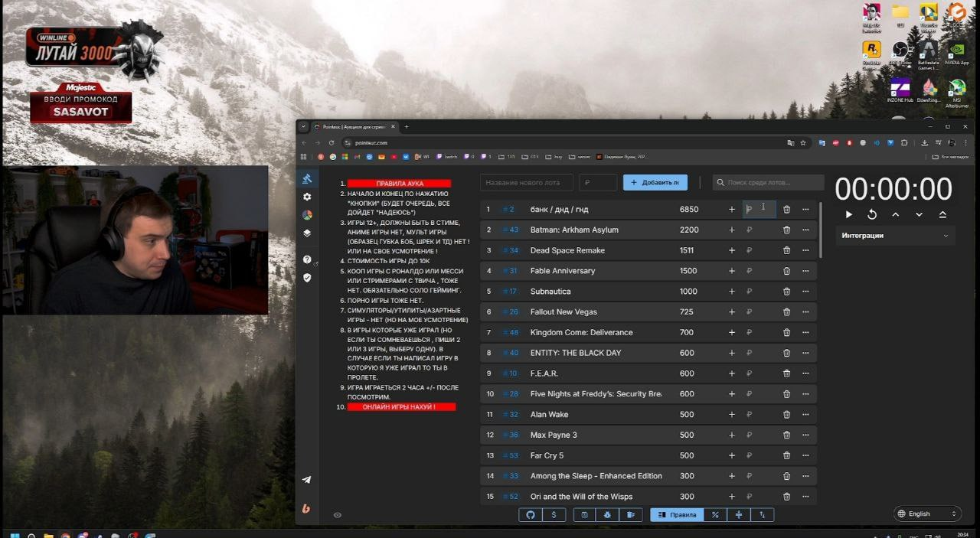Reset the auction timer
This screenshot has height=538, width=980.
coord(872,215)
